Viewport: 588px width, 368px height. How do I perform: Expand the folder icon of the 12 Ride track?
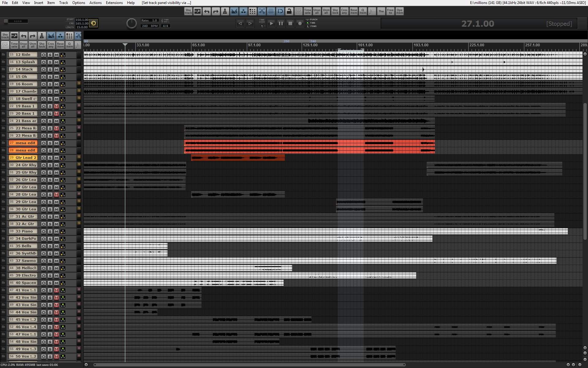3,55
